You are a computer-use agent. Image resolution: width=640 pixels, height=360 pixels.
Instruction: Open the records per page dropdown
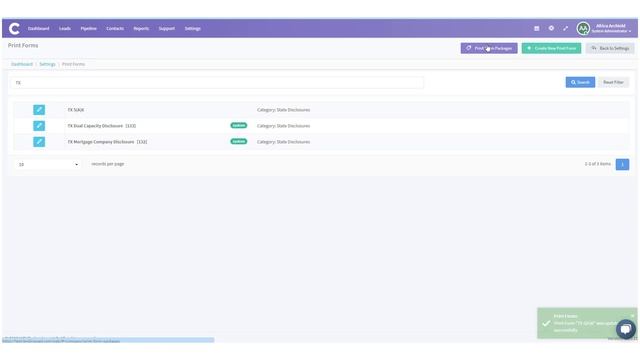click(48, 164)
